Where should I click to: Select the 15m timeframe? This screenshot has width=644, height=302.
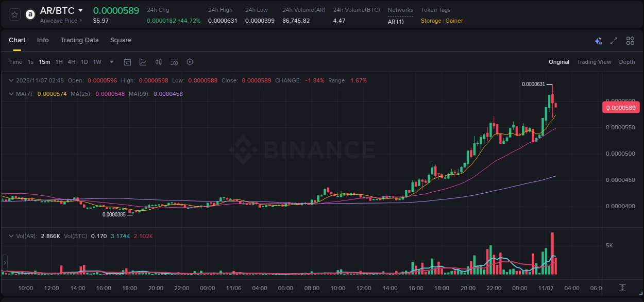click(x=44, y=62)
